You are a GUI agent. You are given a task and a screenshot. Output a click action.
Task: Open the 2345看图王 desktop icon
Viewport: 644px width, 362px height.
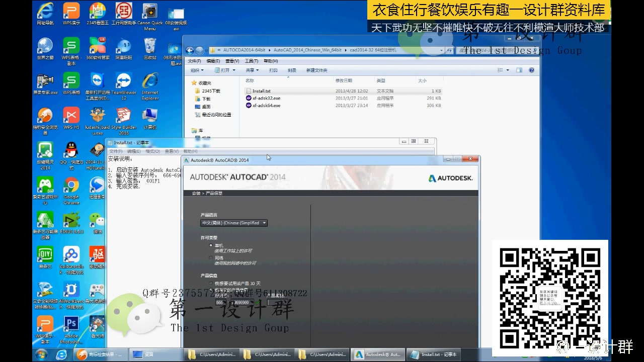tap(98, 14)
